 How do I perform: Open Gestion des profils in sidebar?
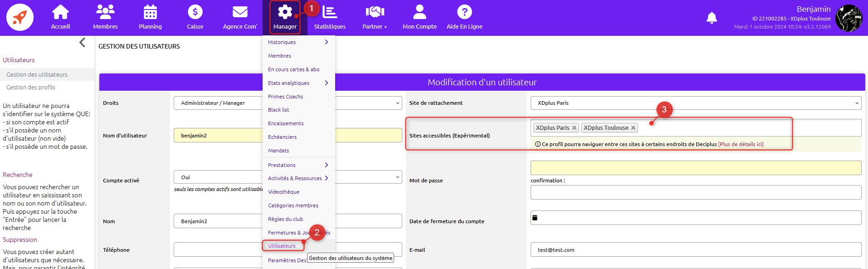click(x=31, y=87)
